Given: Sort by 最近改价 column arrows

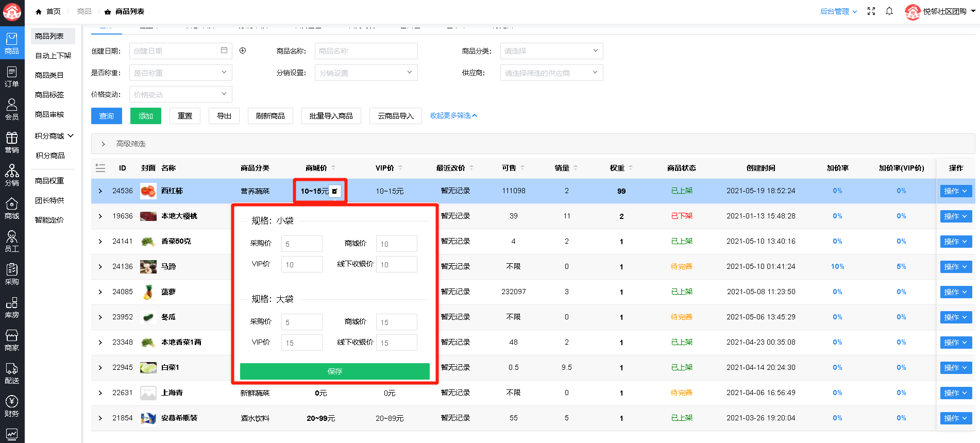Looking at the screenshot, I should [x=471, y=168].
